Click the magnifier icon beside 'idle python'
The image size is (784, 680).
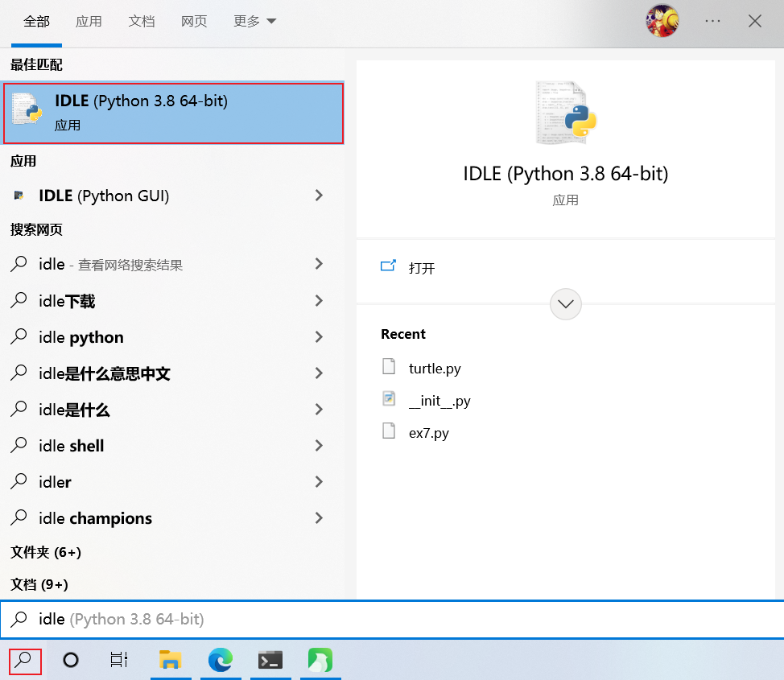(19, 336)
